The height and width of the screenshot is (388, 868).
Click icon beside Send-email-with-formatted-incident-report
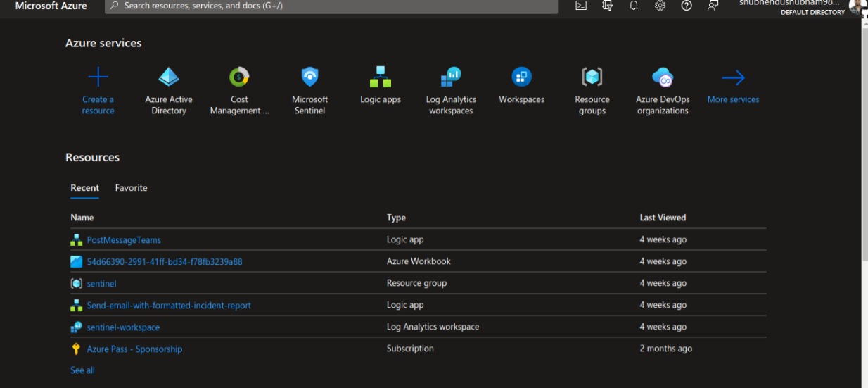tap(77, 306)
